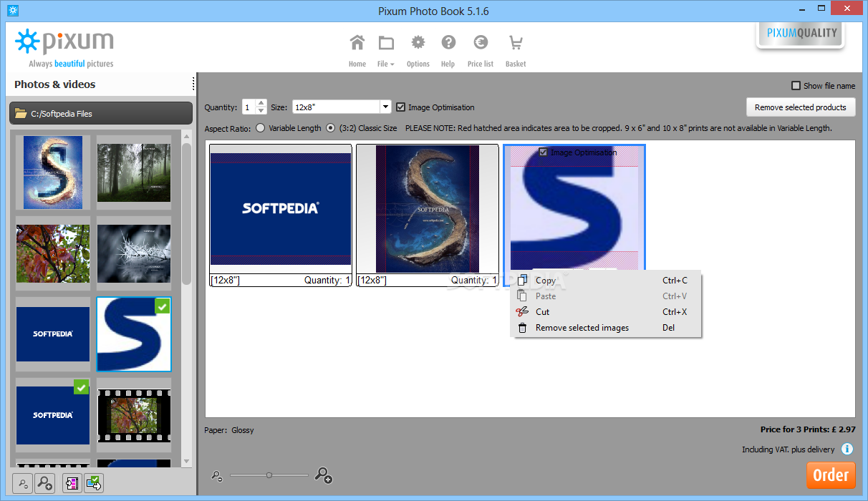Viewport: 868px width, 501px height.
Task: Choose Copy from the context menu
Action: (606, 281)
